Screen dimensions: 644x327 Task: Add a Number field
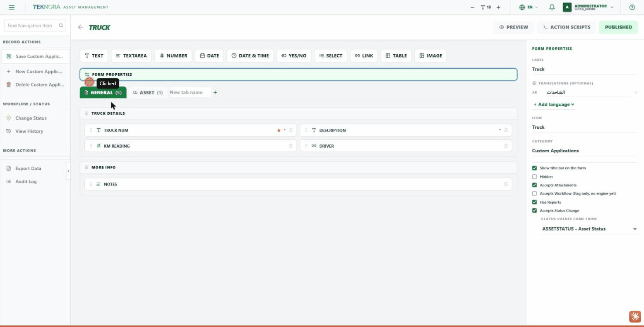coord(173,55)
